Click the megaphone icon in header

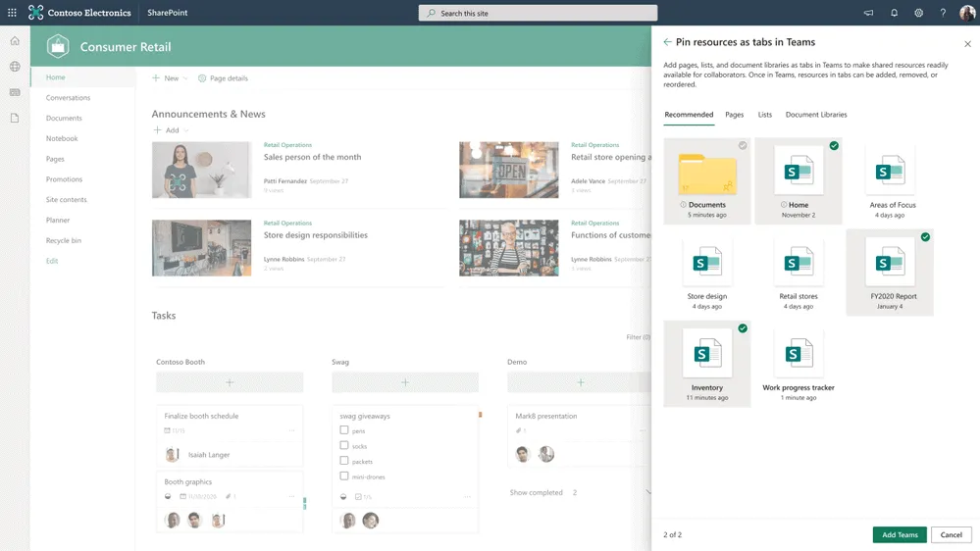pyautogui.click(x=868, y=13)
